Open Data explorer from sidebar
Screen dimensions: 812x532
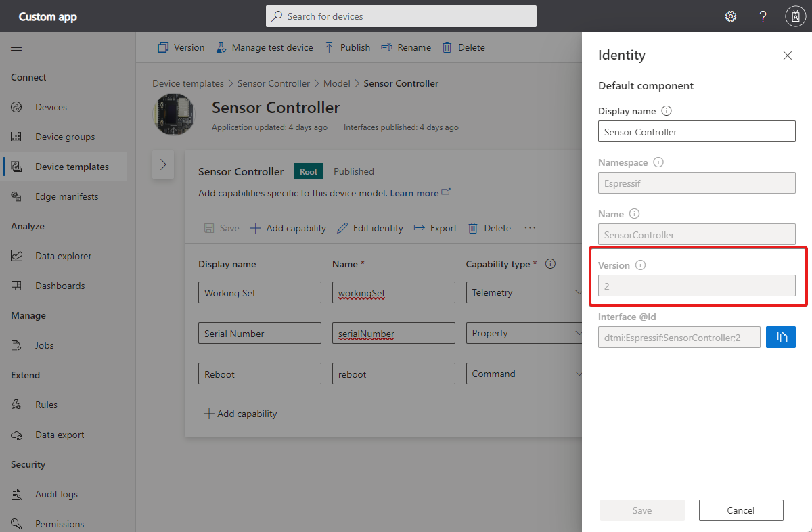point(63,256)
